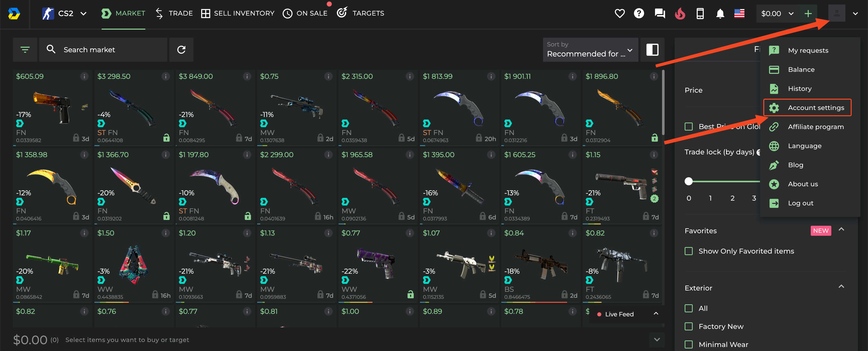This screenshot has height=351, width=868.
Task: Open the mobile app phone icon
Action: (x=700, y=14)
